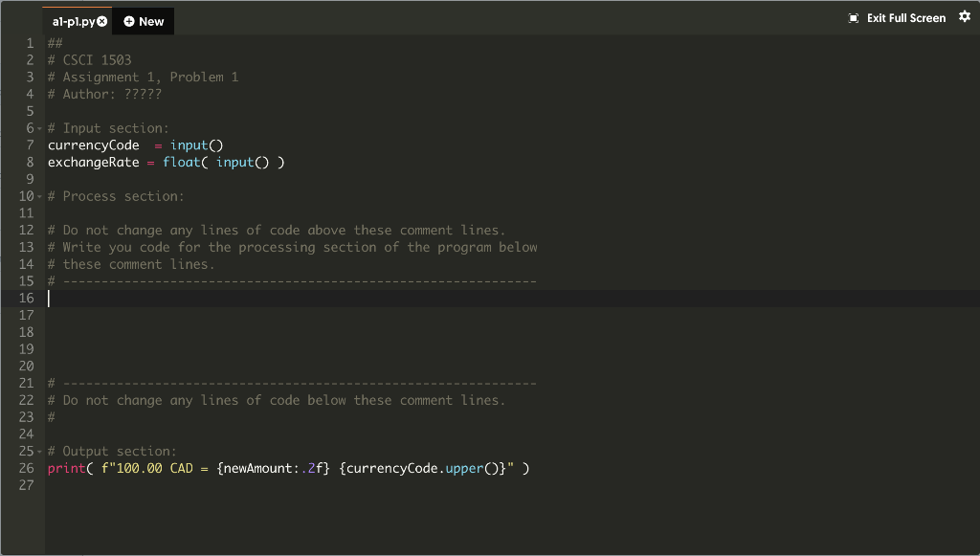Click the New tab button
Screen dimensions: 980x556
pos(143,20)
